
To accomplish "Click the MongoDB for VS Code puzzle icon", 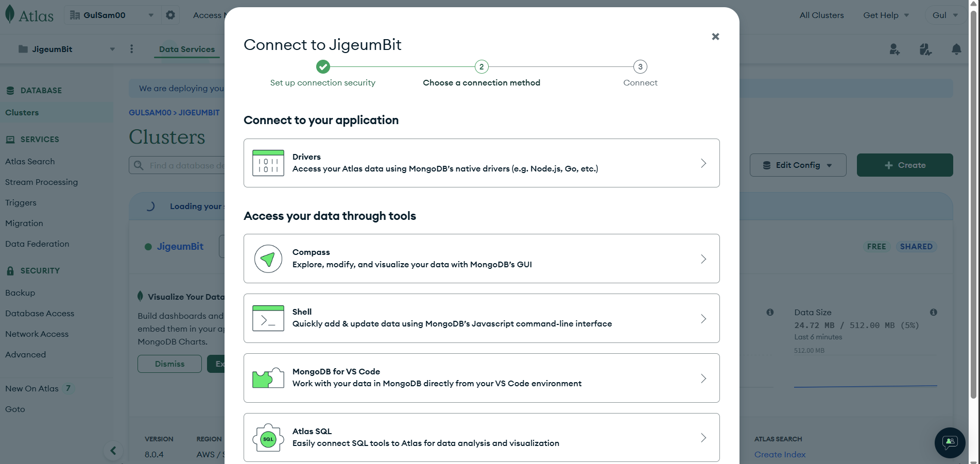I will tap(268, 378).
